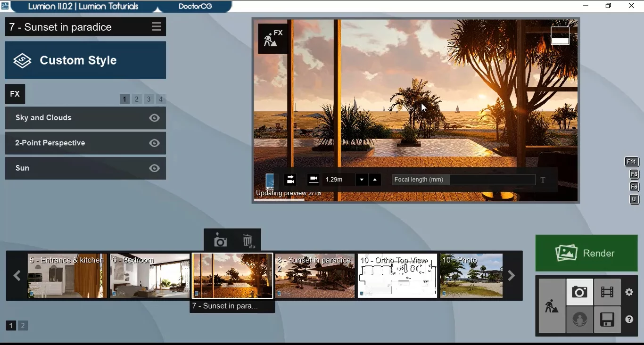Select photo set page 2
This screenshot has height=345, width=644.
(23, 325)
